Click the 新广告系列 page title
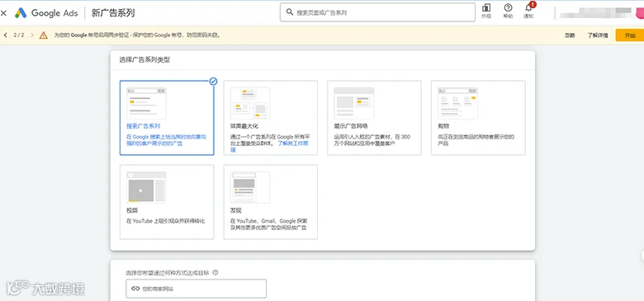Screen dimensions: 644x301 coord(113,12)
